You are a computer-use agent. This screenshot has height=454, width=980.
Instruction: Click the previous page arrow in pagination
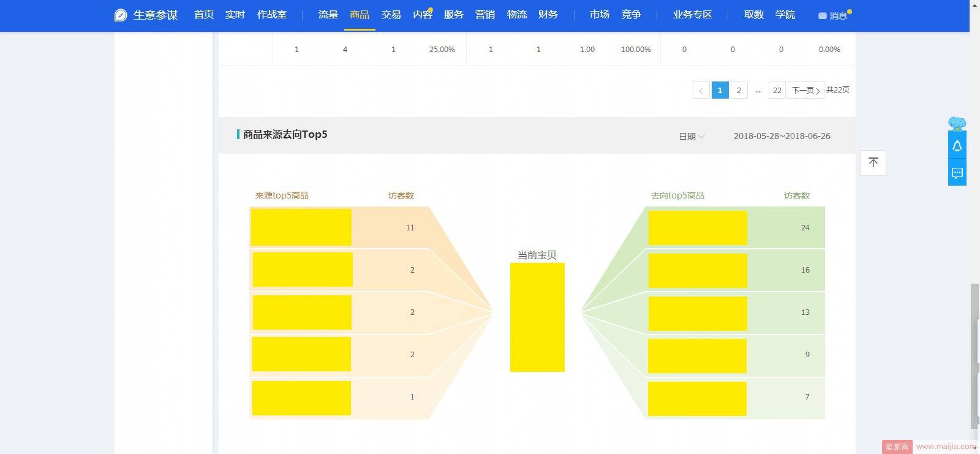click(701, 90)
